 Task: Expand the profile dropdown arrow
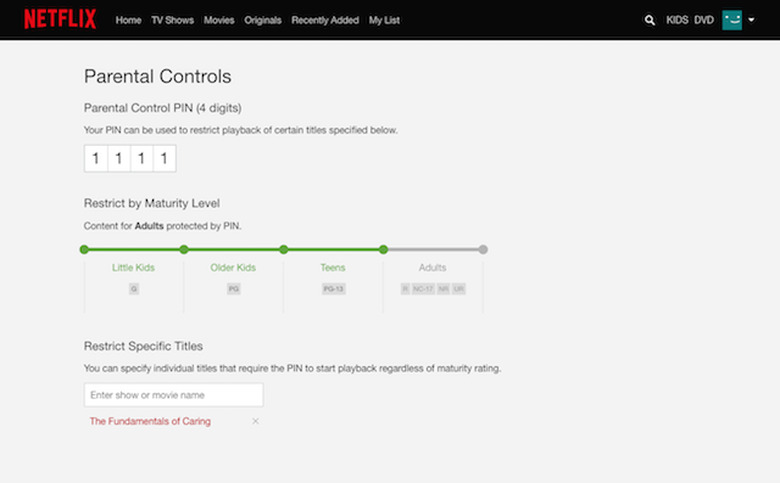coord(751,20)
